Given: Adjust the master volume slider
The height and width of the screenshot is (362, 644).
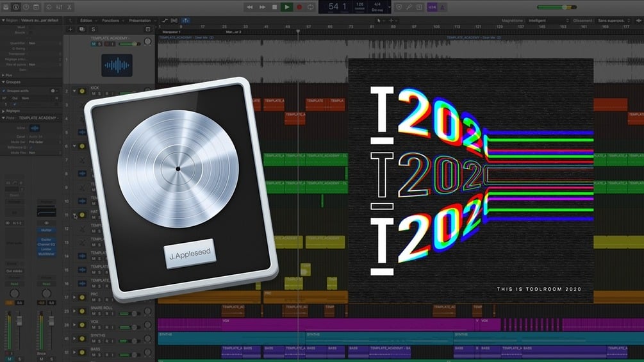Looking at the screenshot, I should pos(556,7).
